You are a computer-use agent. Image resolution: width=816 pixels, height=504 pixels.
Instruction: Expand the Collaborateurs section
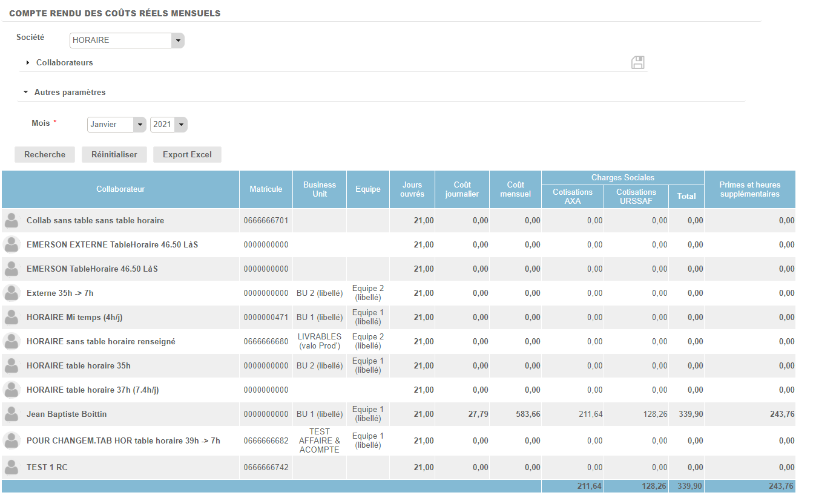64,62
